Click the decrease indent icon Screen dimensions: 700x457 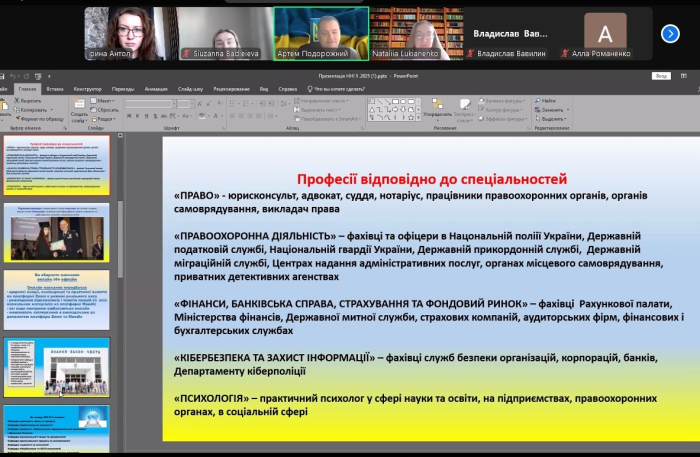point(262,104)
